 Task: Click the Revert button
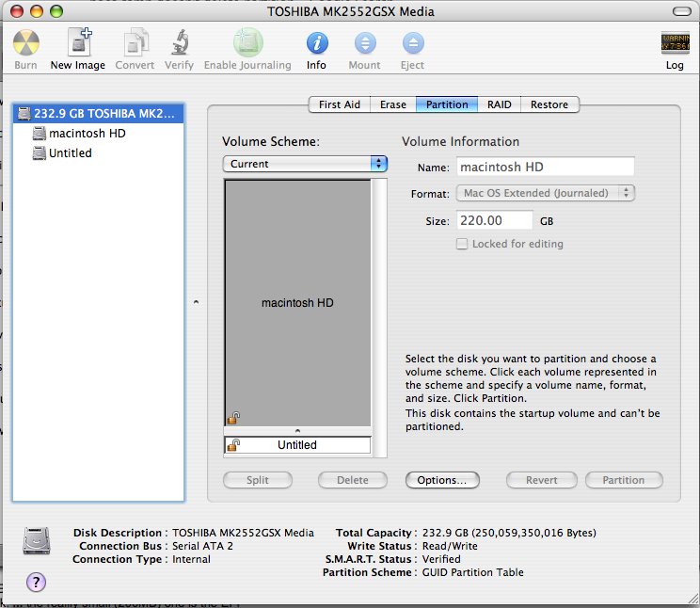(542, 480)
